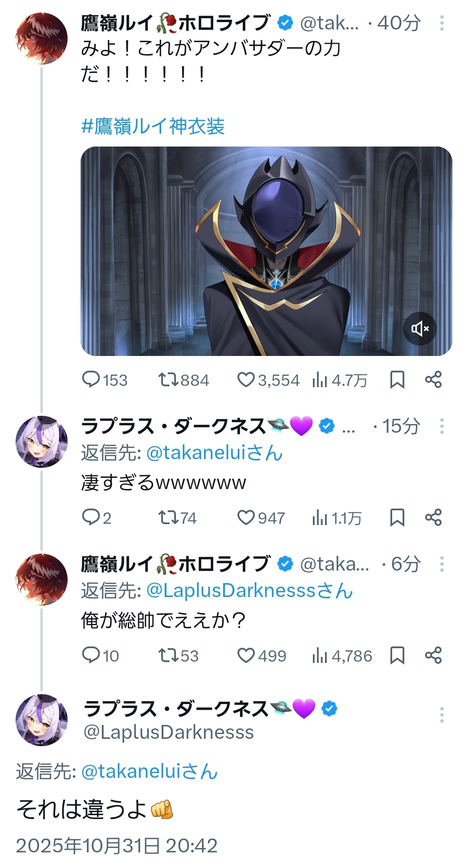This screenshot has width=468, height=868.
Task: Like the top post with 3,554 likes
Action: (x=246, y=380)
